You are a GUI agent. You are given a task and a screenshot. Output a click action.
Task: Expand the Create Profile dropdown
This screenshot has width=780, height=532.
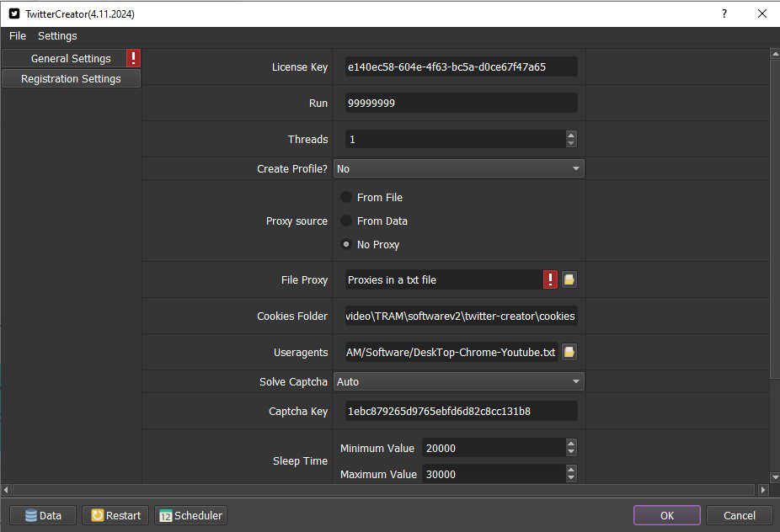tap(458, 168)
